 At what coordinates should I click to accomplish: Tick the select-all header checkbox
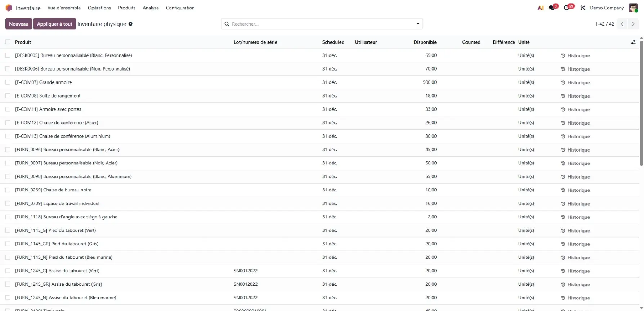(x=8, y=42)
